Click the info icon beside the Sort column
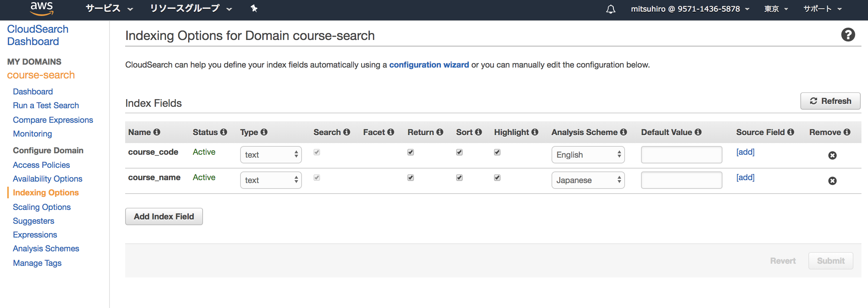The height and width of the screenshot is (308, 868). [x=478, y=132]
